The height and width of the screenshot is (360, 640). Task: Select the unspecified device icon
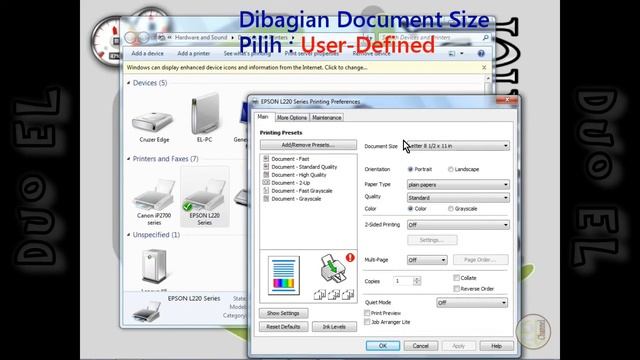tap(154, 267)
